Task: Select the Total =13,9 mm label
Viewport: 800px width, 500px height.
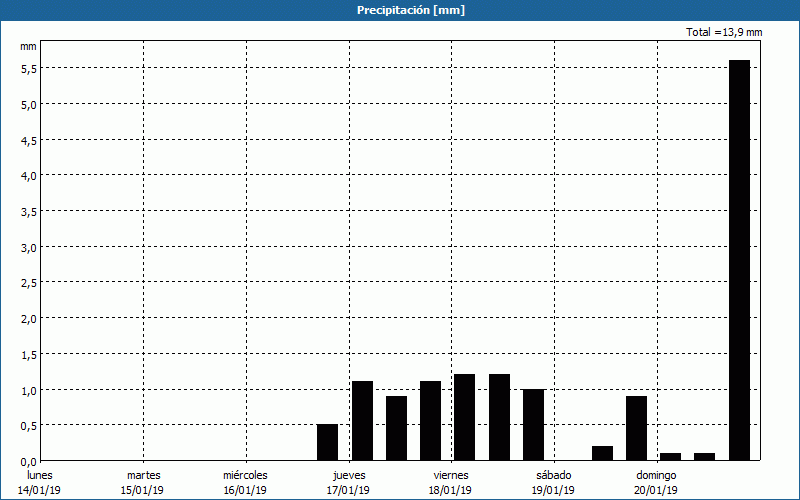Action: click(x=724, y=32)
